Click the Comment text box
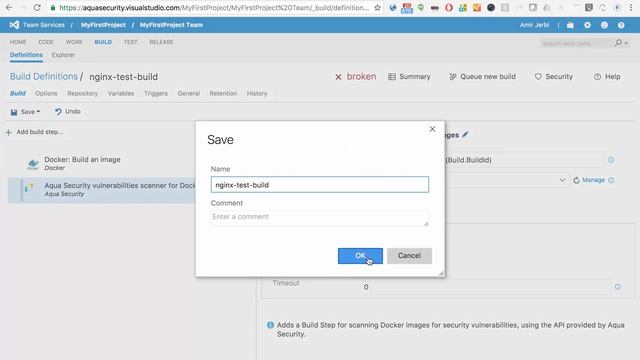Viewport: 640px width, 360px height. click(320, 218)
